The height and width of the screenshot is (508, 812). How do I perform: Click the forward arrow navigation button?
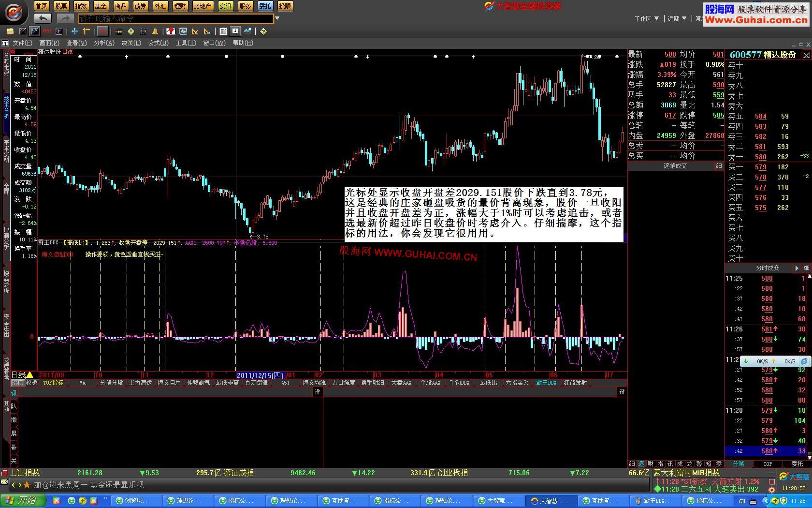[x=65, y=18]
